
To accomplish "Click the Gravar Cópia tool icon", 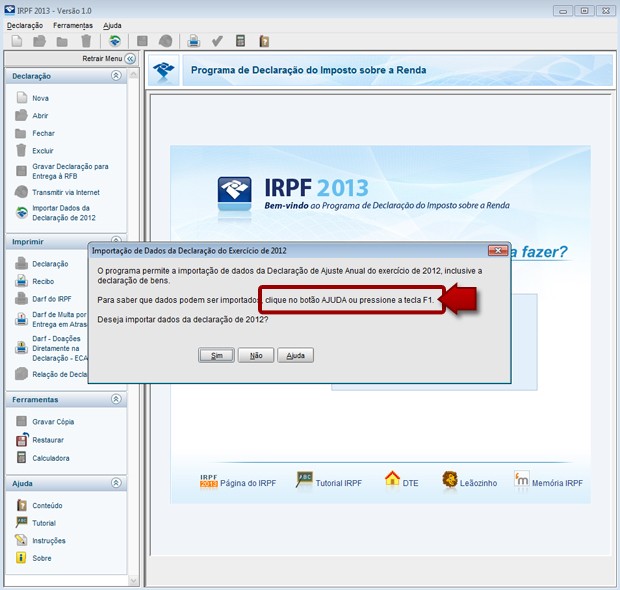I will coord(22,422).
